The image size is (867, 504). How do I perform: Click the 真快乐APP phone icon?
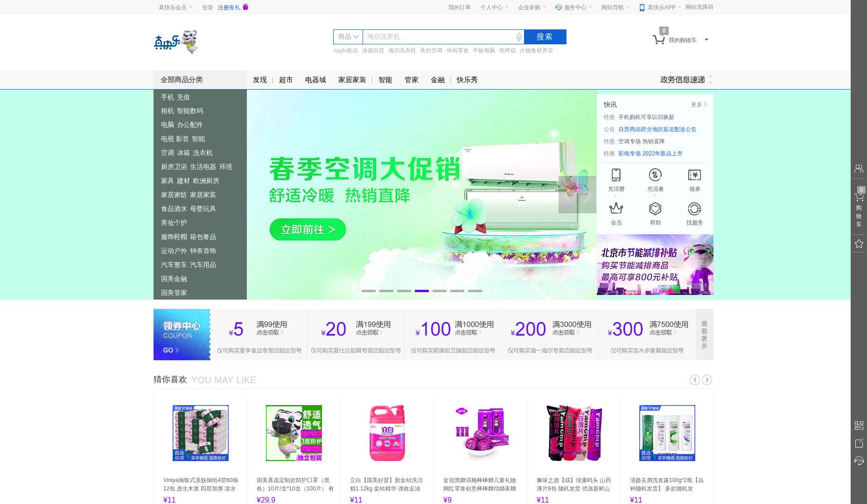642,7
